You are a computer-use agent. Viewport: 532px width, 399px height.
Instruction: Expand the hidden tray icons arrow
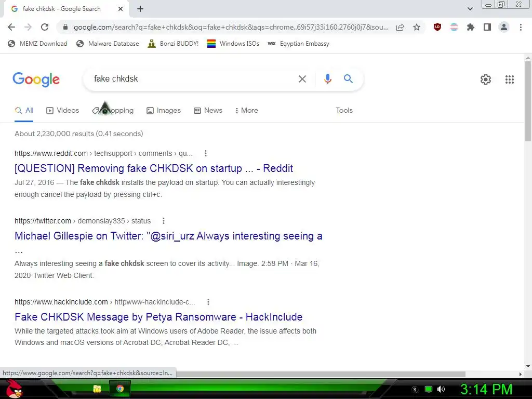click(x=415, y=390)
